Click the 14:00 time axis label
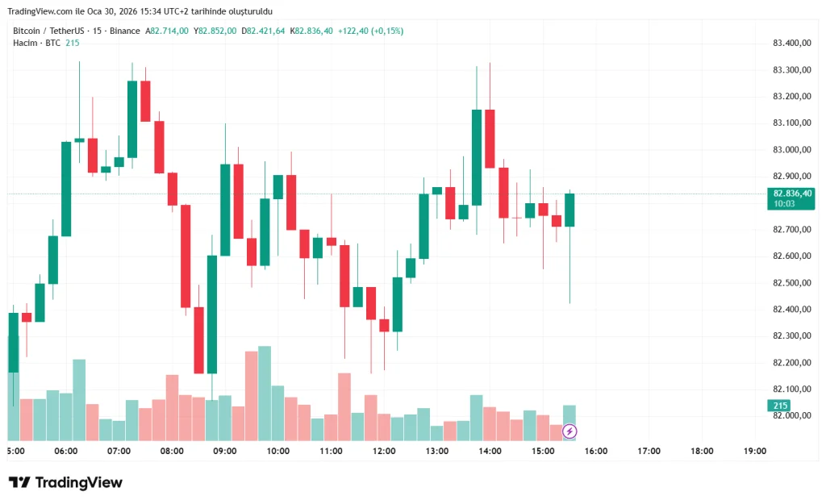The height and width of the screenshot is (504, 826). pyautogui.click(x=490, y=452)
